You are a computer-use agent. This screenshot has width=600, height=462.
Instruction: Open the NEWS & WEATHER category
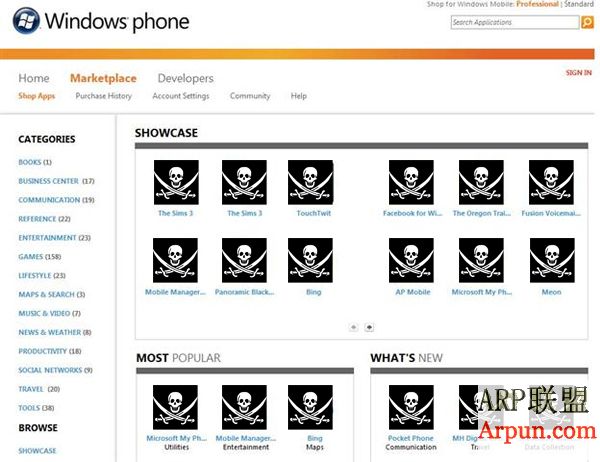(55, 332)
